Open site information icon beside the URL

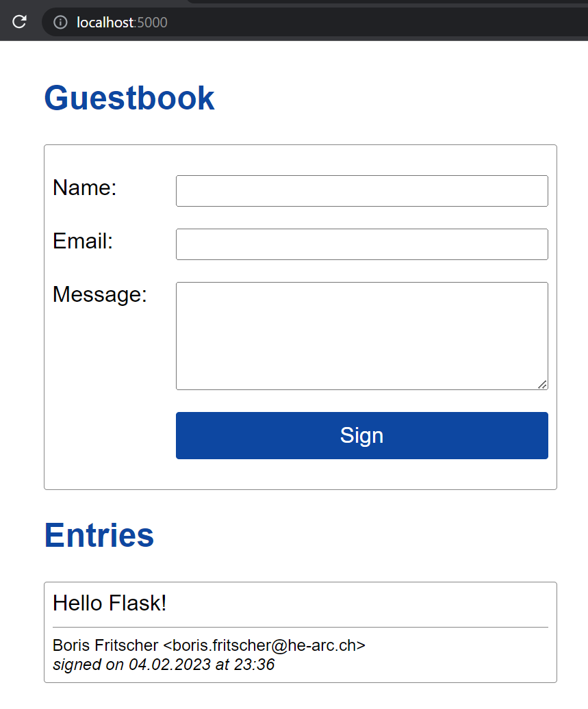[x=61, y=23]
